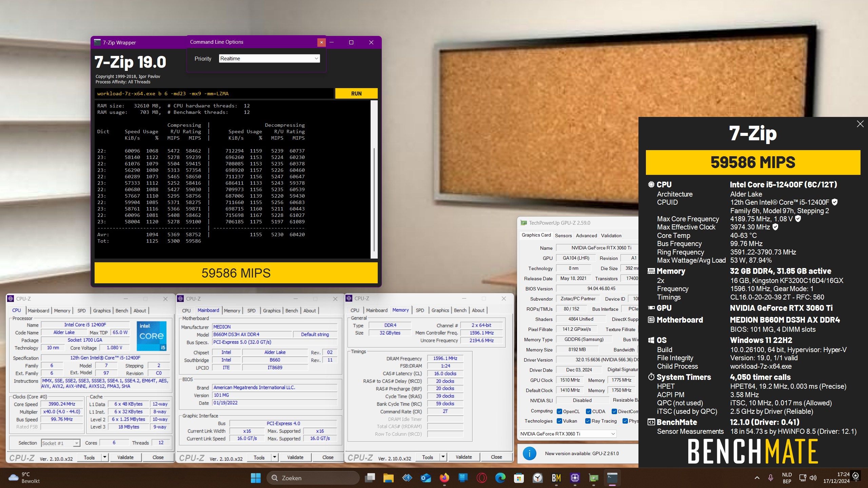This screenshot has width=868, height=488.
Task: Click the 7-Zip Wrapper title bar icon
Action: point(97,42)
